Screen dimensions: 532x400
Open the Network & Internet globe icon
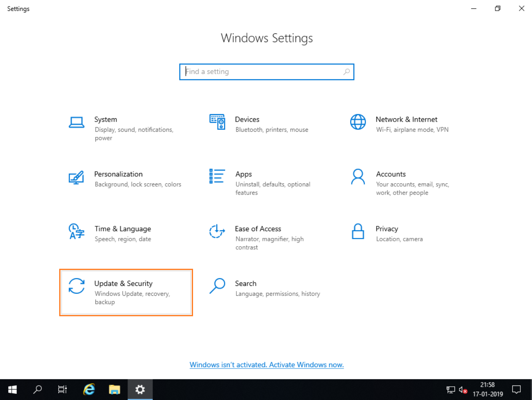coord(358,122)
